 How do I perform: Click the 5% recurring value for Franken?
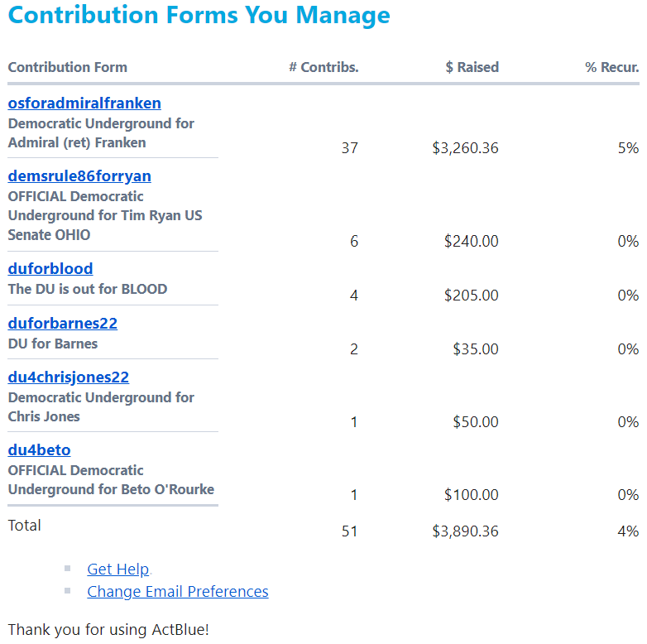tap(629, 148)
